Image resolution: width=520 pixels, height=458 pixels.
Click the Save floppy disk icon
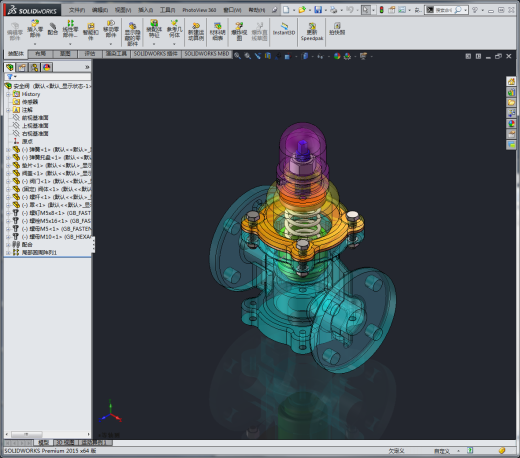[x=318, y=10]
